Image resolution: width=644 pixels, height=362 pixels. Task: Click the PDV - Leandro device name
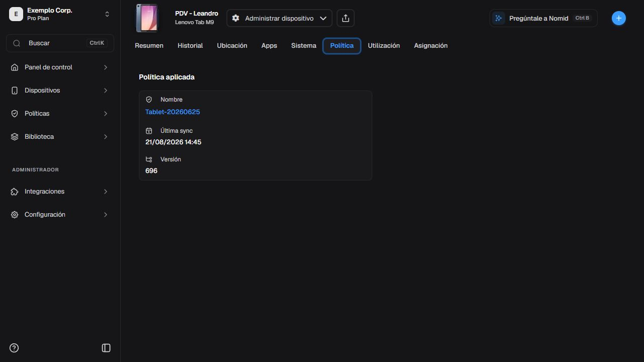tap(197, 14)
